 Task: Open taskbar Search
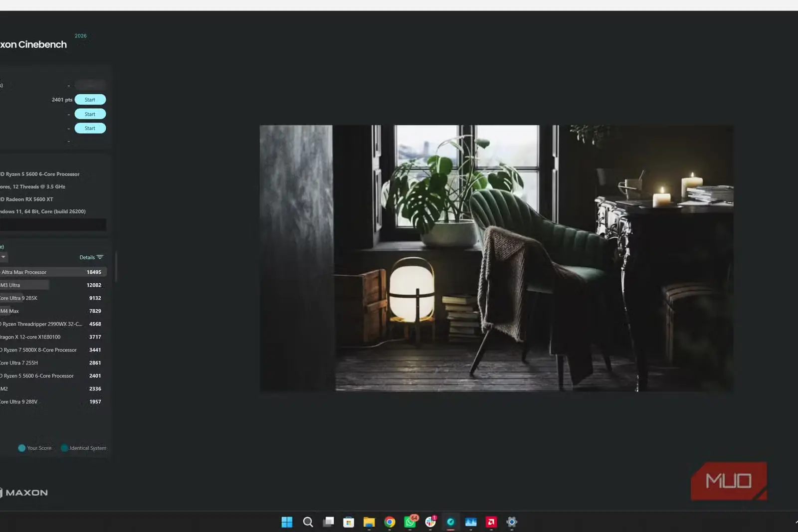308,522
